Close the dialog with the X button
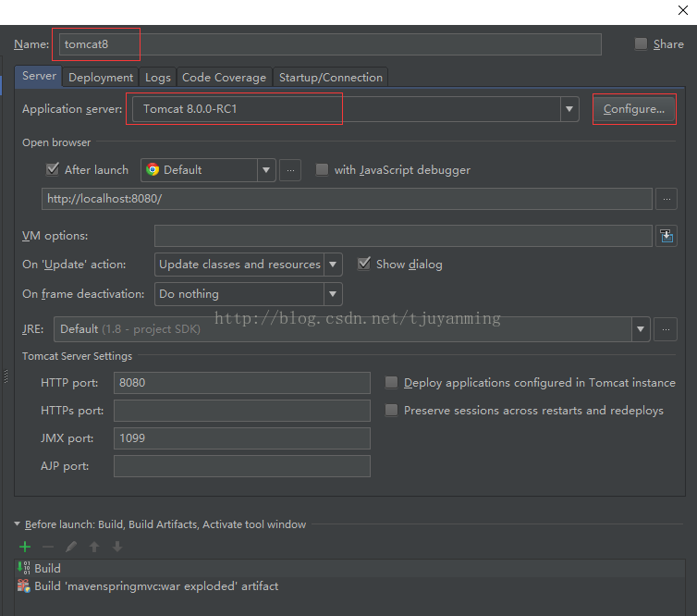Image resolution: width=697 pixels, height=616 pixels. tap(683, 10)
